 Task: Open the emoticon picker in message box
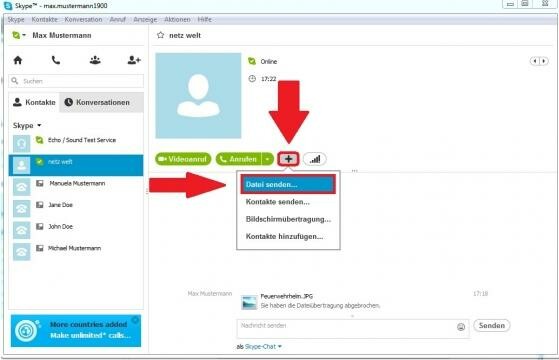(461, 326)
